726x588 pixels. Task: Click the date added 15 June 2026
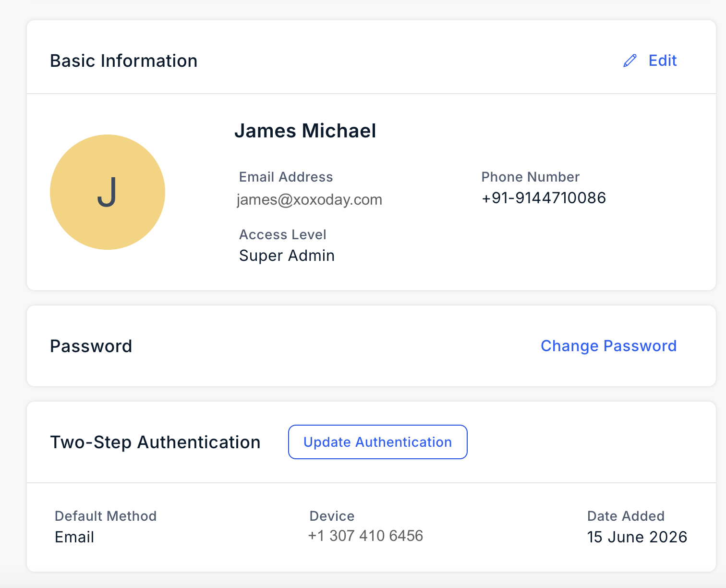click(637, 537)
